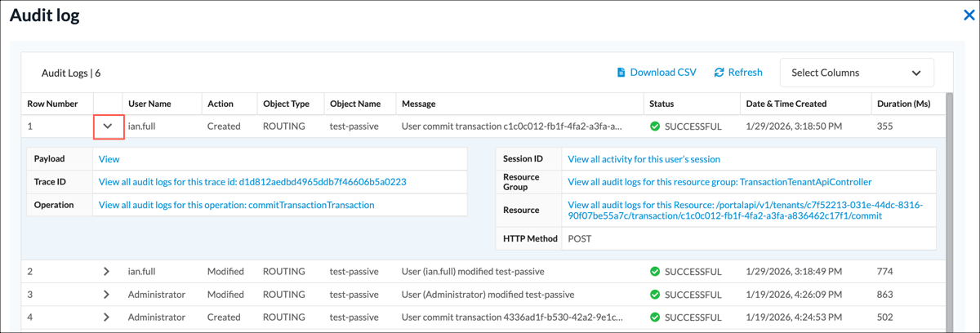Click the green success icon in row 3
Viewport: 980px width, 333px height.
click(x=655, y=294)
